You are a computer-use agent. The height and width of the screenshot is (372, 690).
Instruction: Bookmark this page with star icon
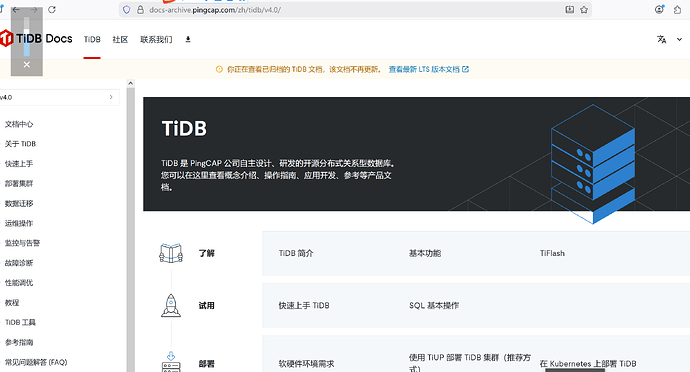tap(584, 10)
